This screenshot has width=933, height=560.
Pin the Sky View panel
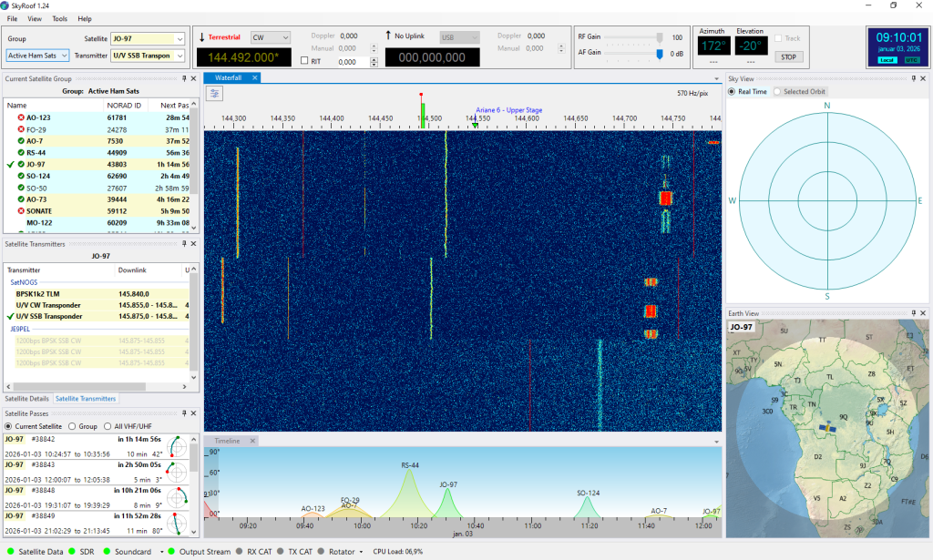914,78
